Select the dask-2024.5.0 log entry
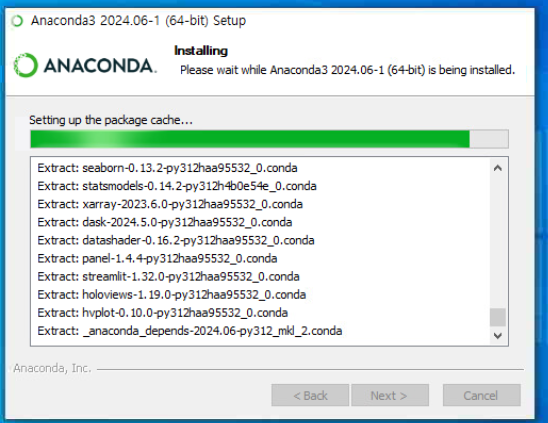 (165, 222)
